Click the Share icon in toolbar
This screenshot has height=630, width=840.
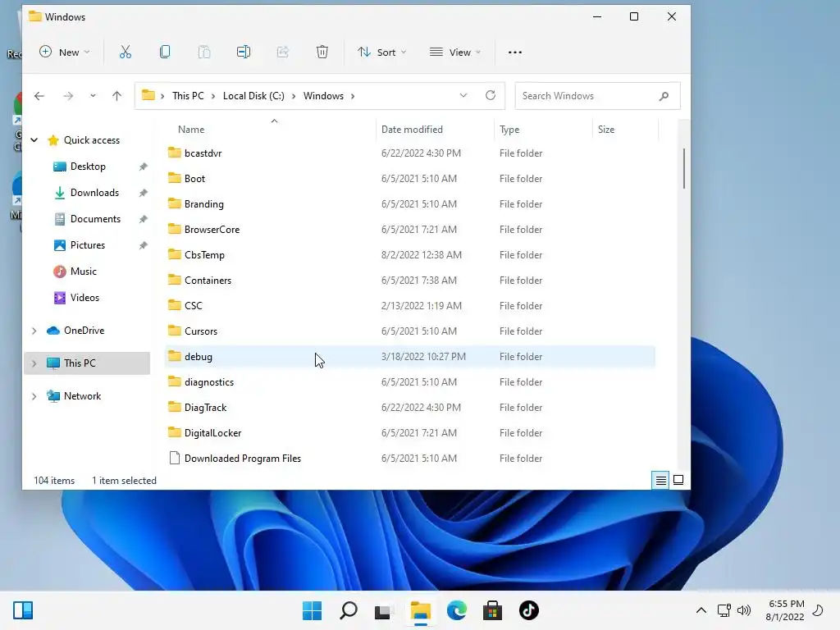pos(283,52)
